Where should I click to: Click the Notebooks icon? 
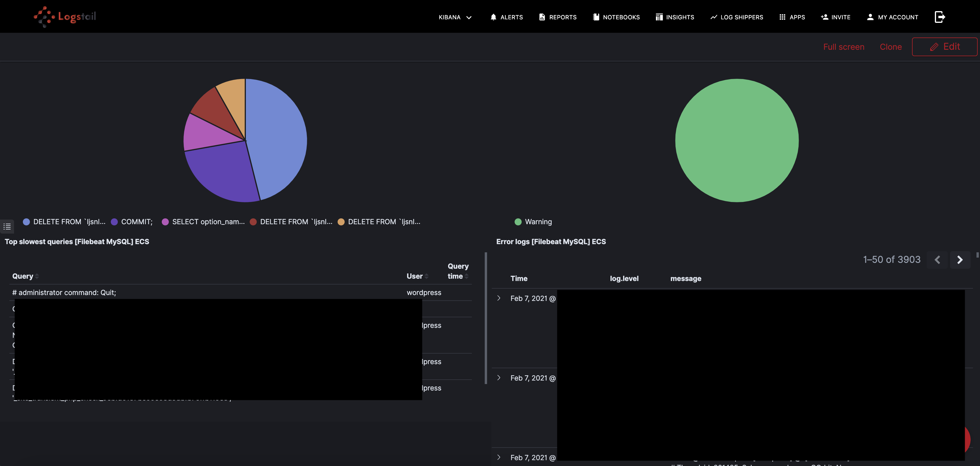pyautogui.click(x=596, y=17)
